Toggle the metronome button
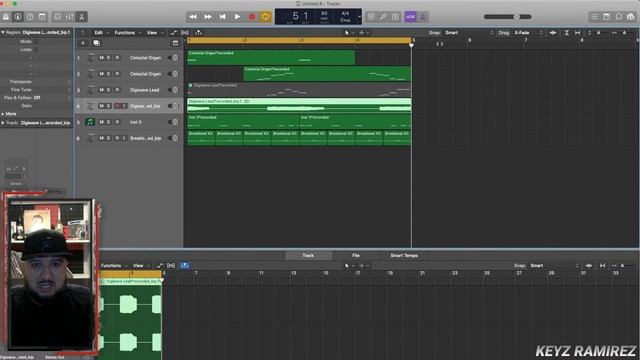Image resolution: width=640 pixels, height=360 pixels. (x=423, y=17)
